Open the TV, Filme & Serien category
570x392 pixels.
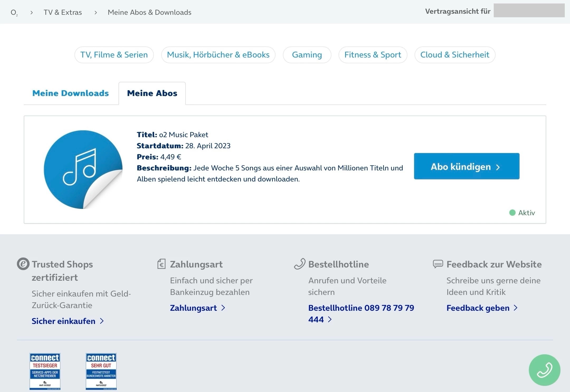tap(114, 55)
